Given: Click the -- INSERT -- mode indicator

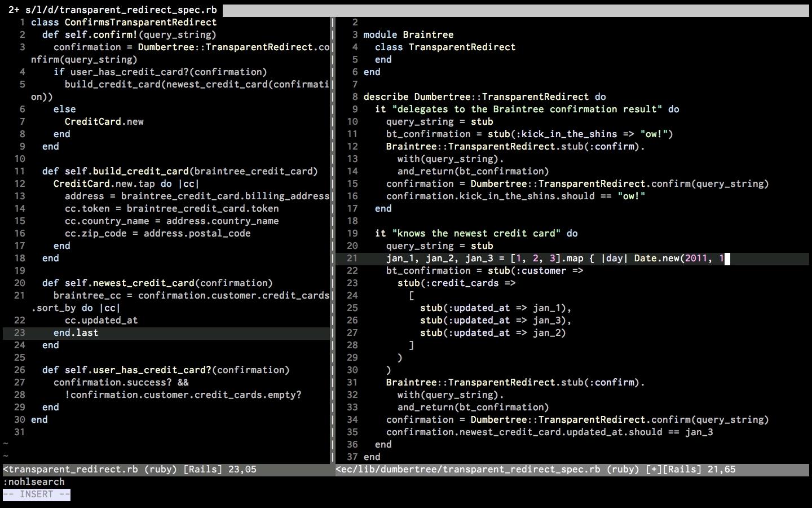Looking at the screenshot, I should click(x=37, y=494).
